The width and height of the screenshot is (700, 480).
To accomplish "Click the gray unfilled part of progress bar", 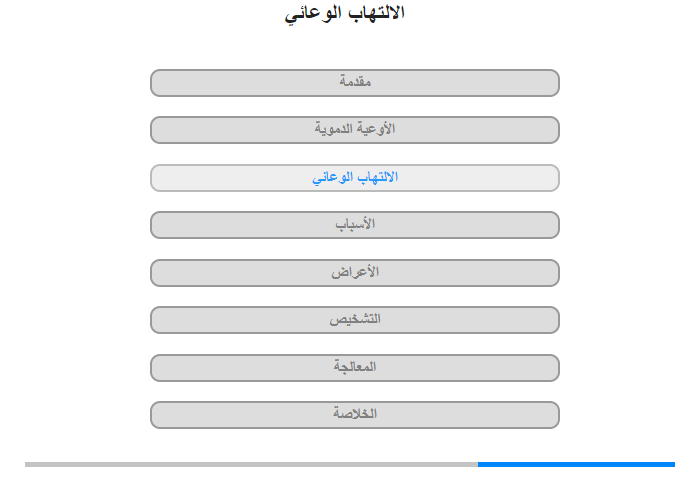I will coord(251,464).
